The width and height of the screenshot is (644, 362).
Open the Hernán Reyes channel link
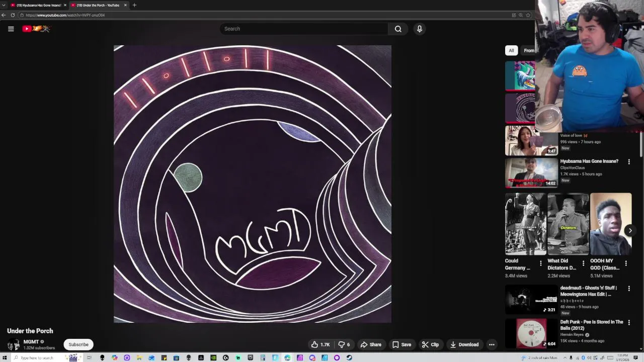coord(573,335)
